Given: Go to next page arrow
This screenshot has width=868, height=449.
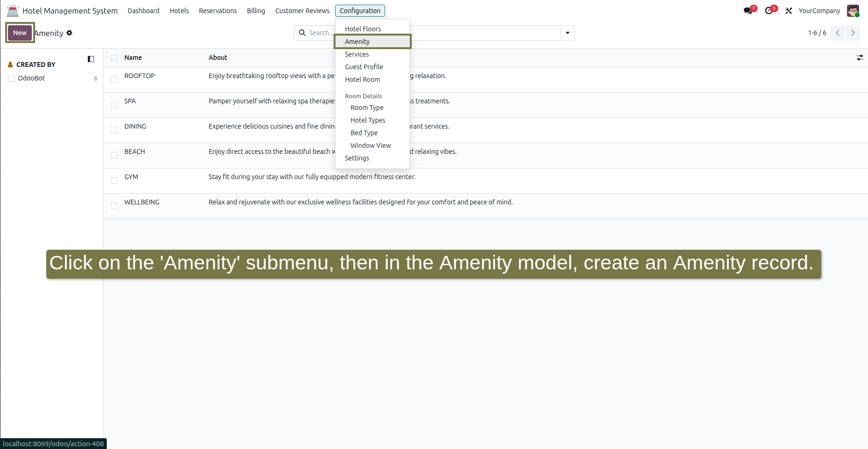Looking at the screenshot, I should [853, 33].
